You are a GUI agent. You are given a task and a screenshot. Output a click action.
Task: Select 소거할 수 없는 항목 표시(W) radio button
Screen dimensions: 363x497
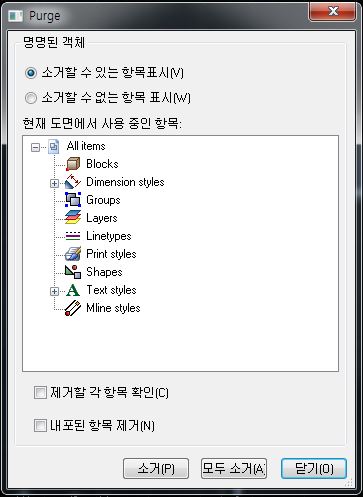[31, 98]
